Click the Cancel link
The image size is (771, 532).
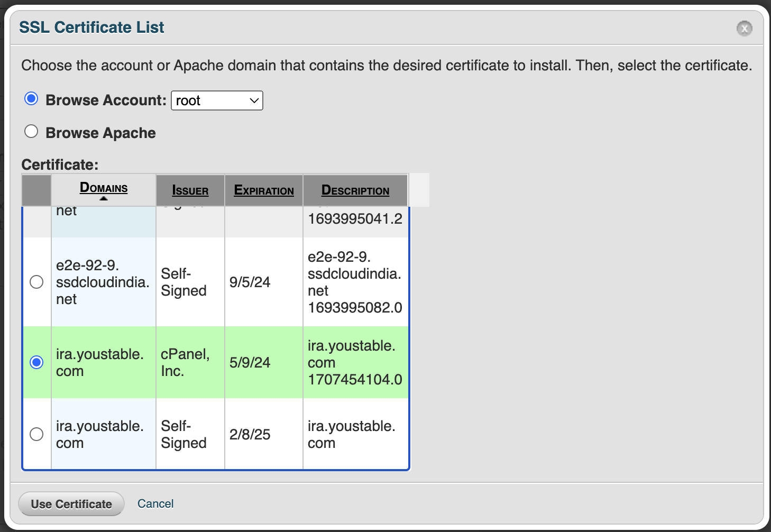pyautogui.click(x=155, y=503)
